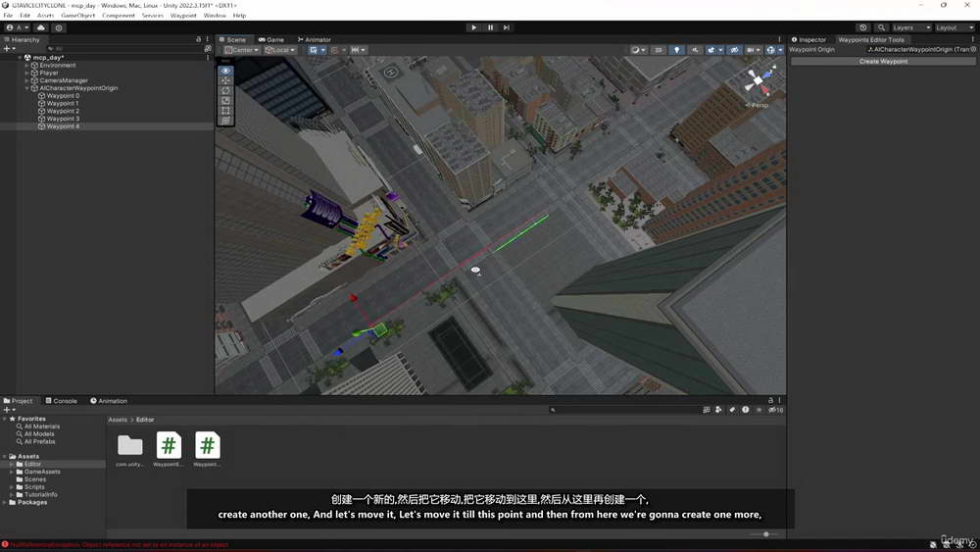Open the Layers dropdown
Image resolution: width=980 pixels, height=552 pixels.
click(x=911, y=27)
